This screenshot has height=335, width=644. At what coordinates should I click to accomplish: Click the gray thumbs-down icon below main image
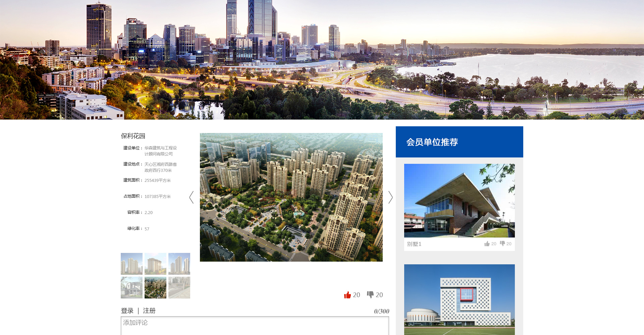[x=370, y=294]
